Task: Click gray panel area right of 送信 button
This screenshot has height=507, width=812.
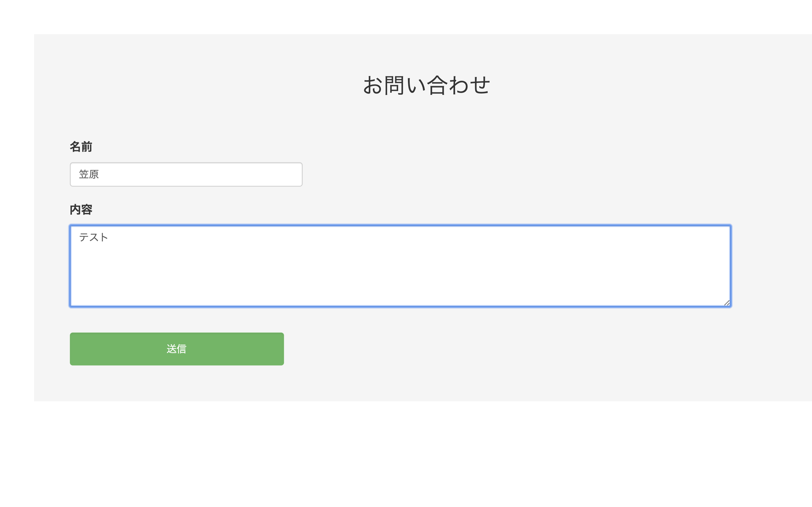Action: pos(503,349)
